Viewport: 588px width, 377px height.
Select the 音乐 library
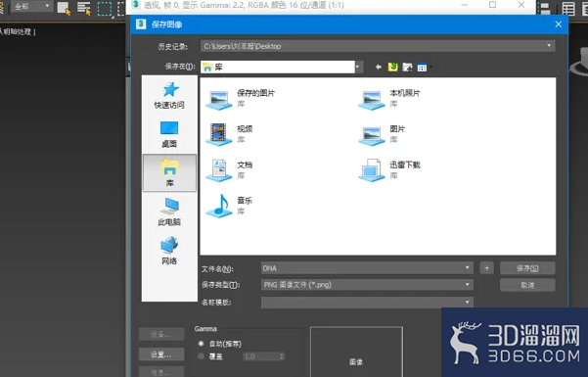click(x=230, y=206)
